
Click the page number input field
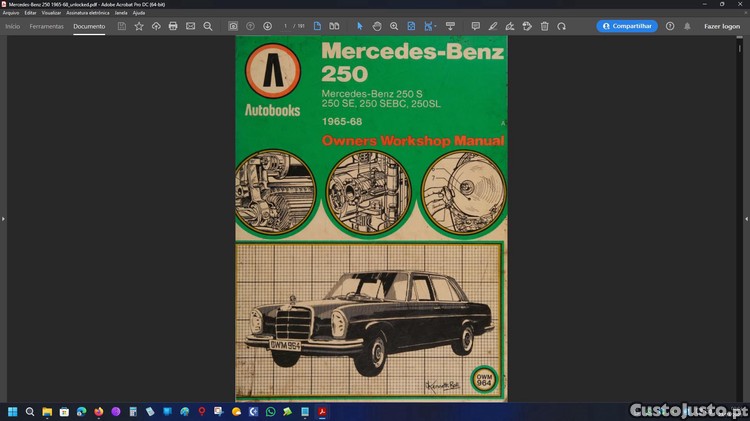[x=287, y=26]
